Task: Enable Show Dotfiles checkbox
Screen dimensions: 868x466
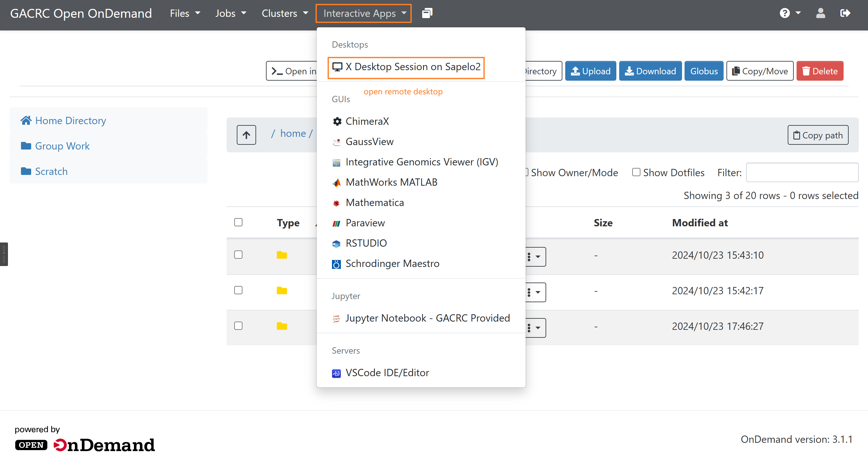Action: [636, 172]
